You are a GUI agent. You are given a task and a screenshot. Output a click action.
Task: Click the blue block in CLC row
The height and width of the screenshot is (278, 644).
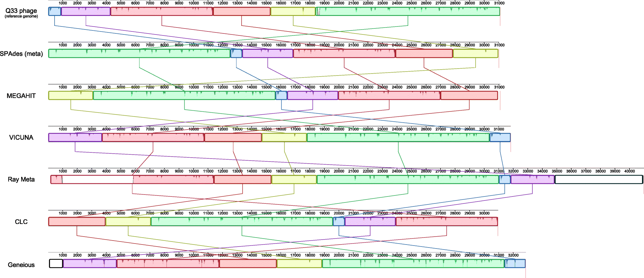339,222
